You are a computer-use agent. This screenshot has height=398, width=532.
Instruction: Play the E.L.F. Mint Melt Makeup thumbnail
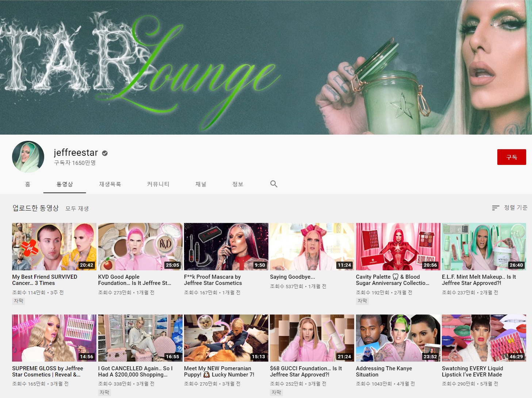484,247
